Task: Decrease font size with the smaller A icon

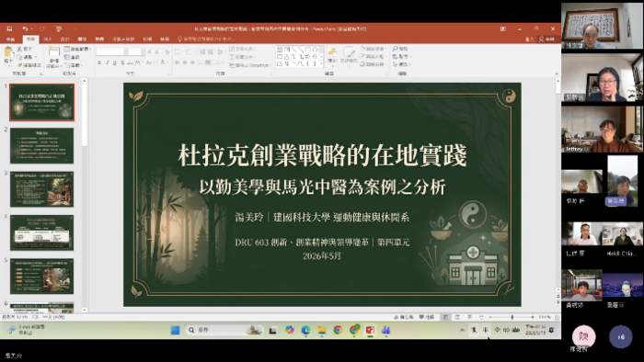Action: 157,51
